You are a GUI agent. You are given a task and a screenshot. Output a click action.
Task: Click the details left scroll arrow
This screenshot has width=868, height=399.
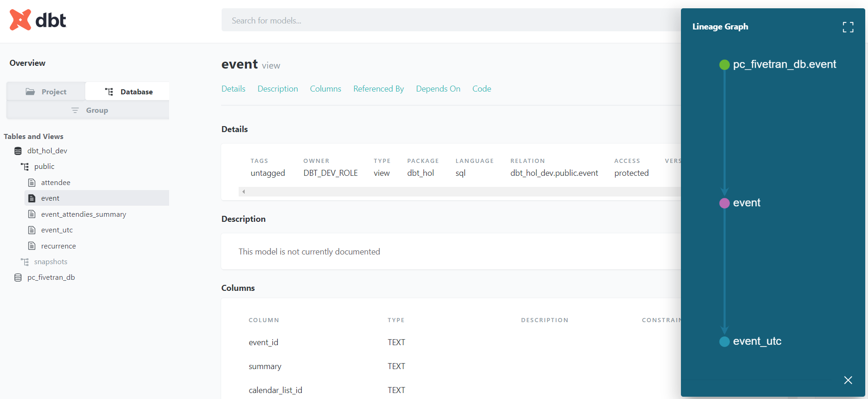point(243,192)
